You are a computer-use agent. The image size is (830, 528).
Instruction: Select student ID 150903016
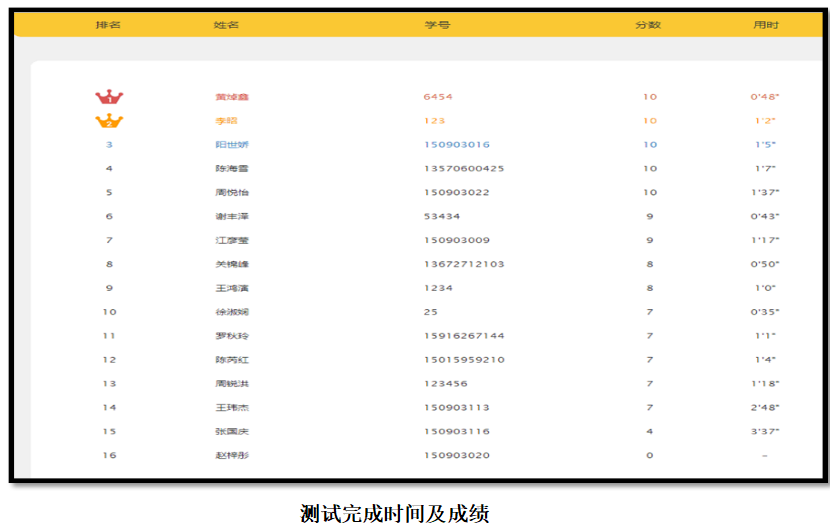[x=457, y=145]
